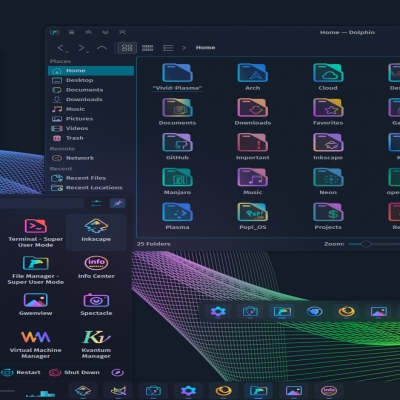Open the back-history dropdown arrow

tap(67, 52)
